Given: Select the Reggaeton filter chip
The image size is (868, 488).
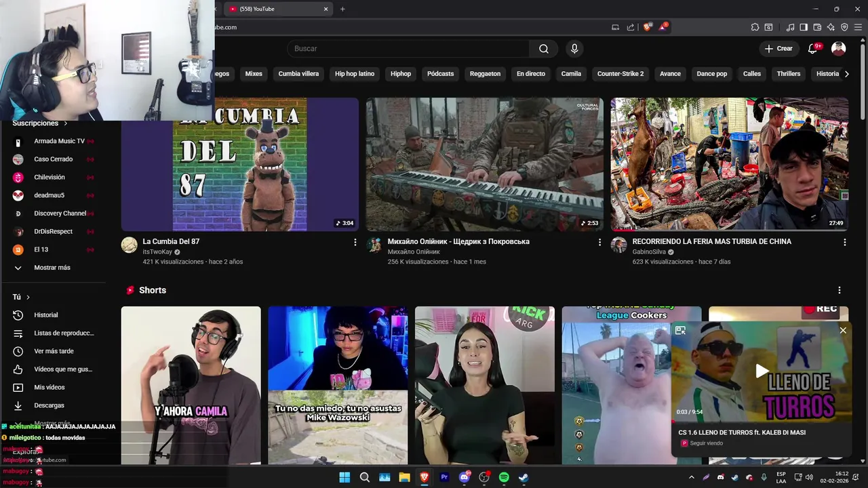Looking at the screenshot, I should coord(485,74).
